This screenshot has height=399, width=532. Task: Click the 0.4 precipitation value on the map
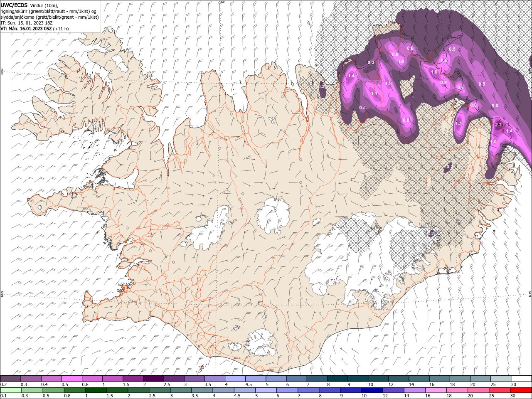click(x=362, y=108)
